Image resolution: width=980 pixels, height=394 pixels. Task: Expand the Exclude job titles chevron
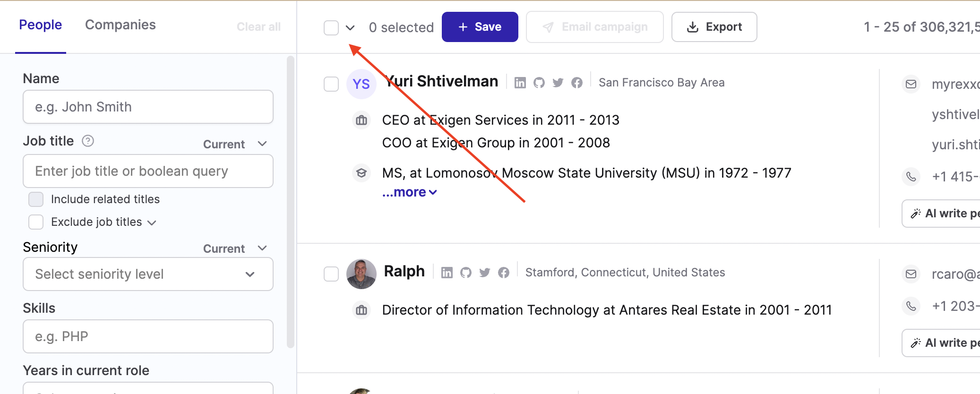152,223
